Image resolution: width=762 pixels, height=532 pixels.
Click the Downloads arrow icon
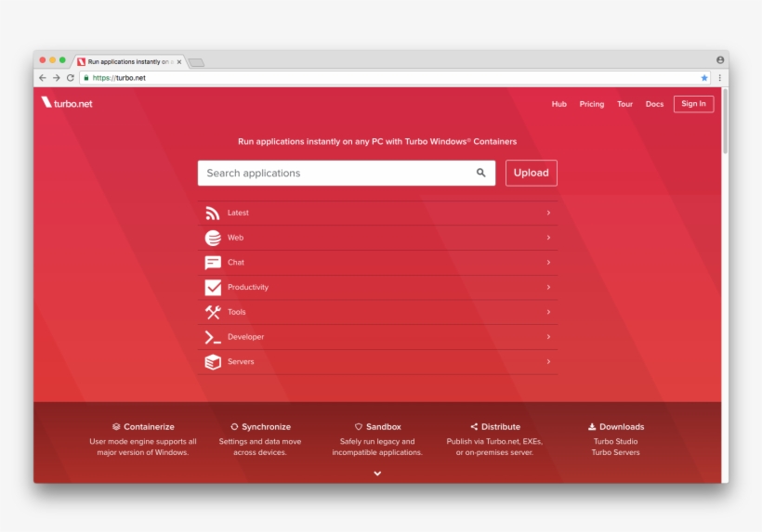[x=592, y=427]
